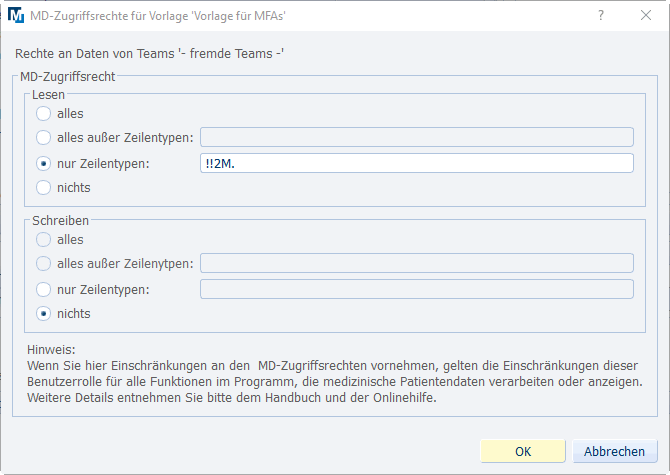Click the application logo icon in title bar
670x475 pixels.
(x=16, y=15)
